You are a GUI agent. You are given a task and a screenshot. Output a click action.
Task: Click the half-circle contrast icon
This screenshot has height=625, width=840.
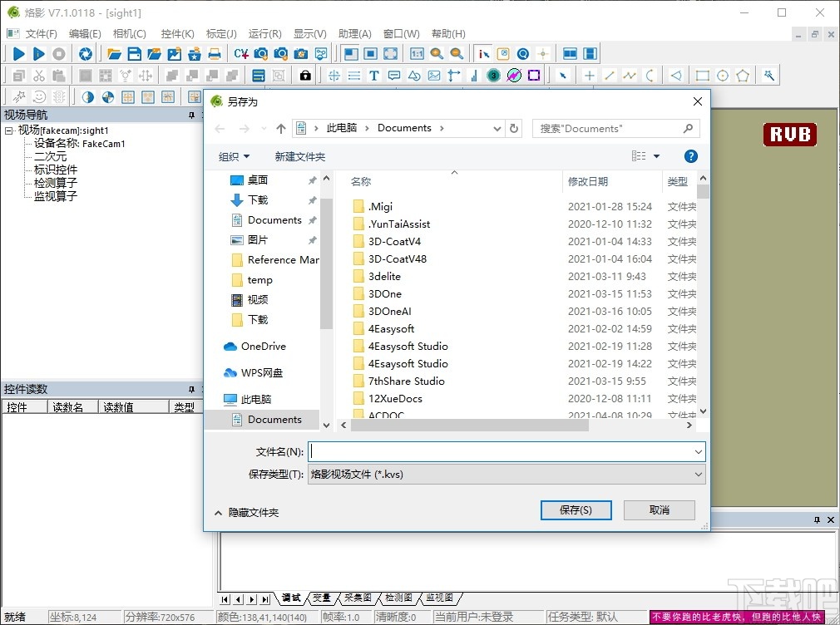click(x=88, y=97)
